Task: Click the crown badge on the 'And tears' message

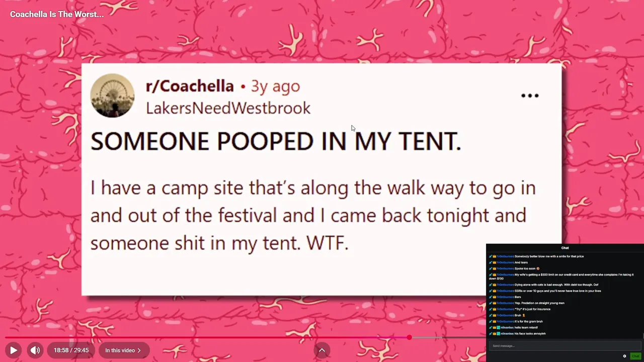Action: [495, 262]
